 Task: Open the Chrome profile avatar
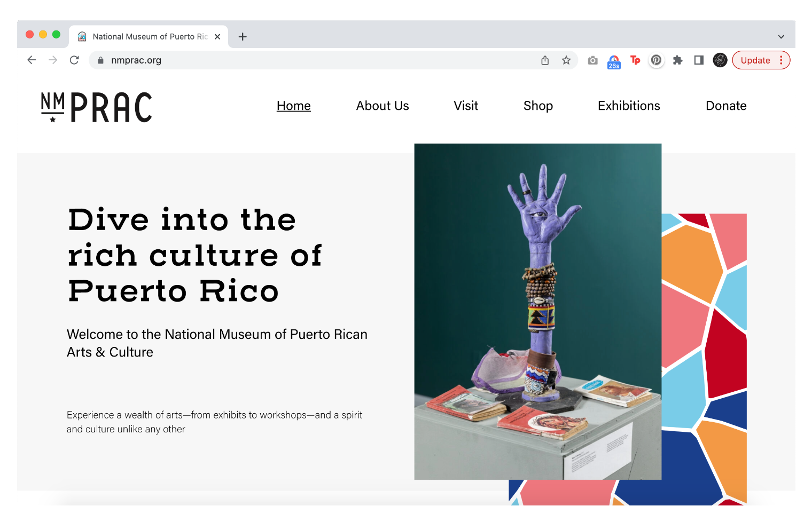pos(720,60)
